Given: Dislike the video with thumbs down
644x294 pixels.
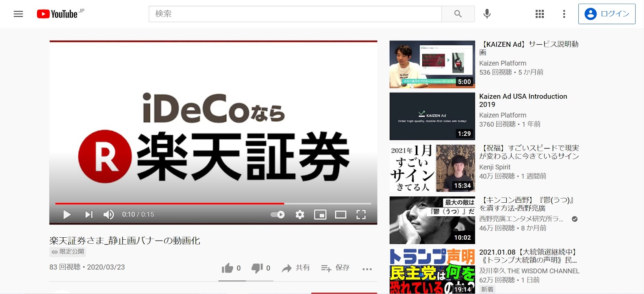Looking at the screenshot, I should tap(261, 268).
